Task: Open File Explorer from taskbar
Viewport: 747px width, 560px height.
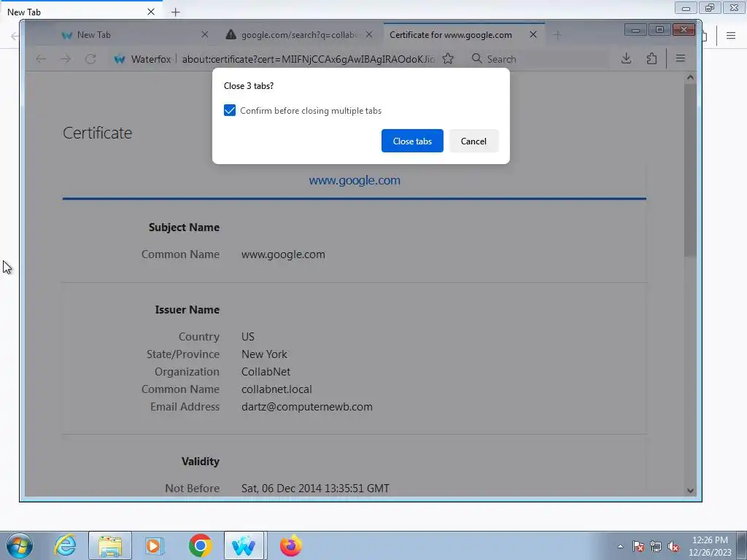Action: 110,545
